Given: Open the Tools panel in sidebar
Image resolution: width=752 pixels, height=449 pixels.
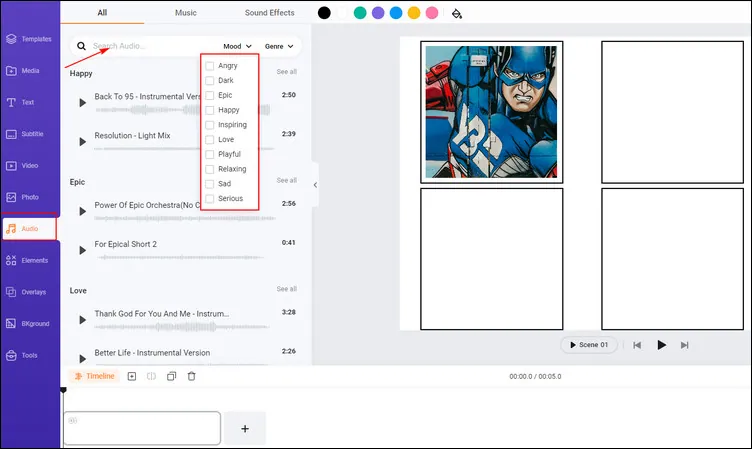Looking at the screenshot, I should click(x=22, y=355).
